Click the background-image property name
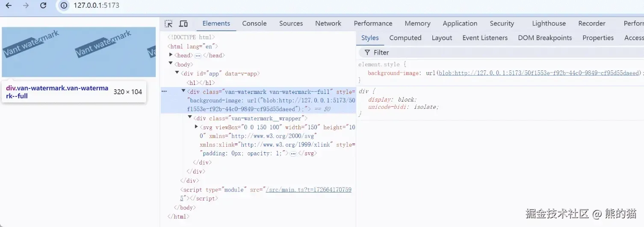Screen dimensions: 644x227 point(394,73)
